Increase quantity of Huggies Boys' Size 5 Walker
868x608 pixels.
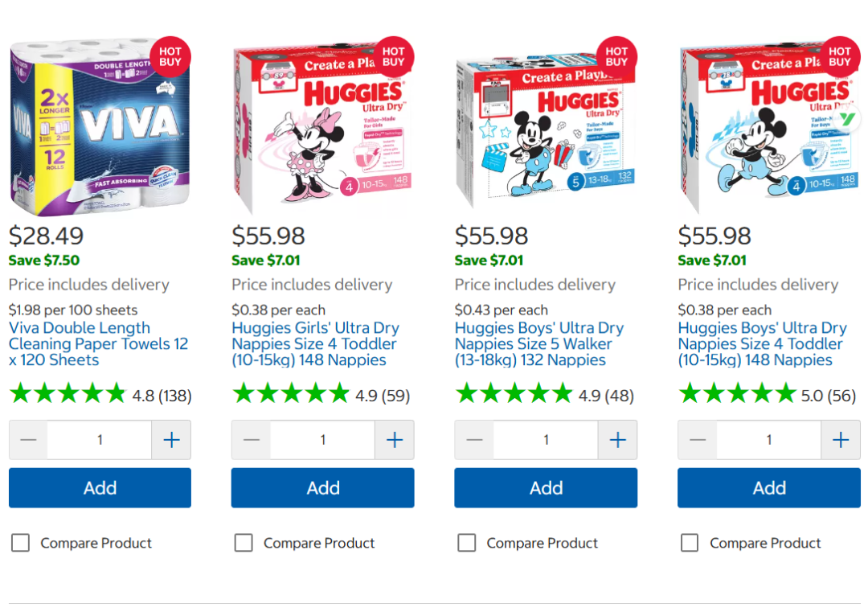(x=617, y=440)
